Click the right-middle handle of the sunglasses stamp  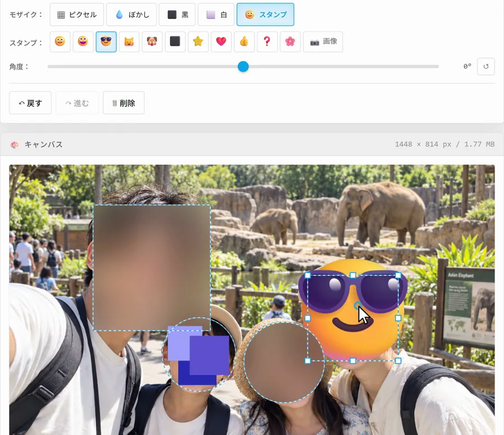coord(398,318)
